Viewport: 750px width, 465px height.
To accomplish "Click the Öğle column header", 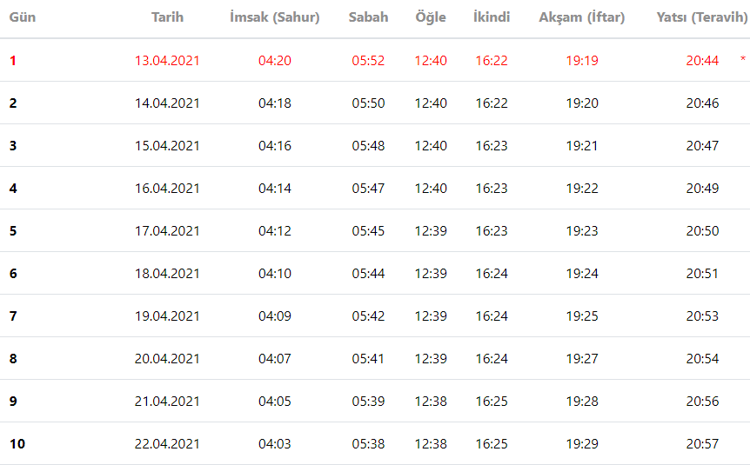I will (x=431, y=18).
